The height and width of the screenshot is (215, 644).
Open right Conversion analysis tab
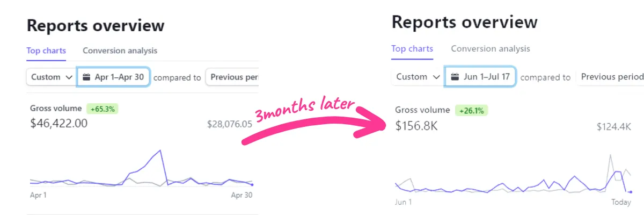pos(490,48)
